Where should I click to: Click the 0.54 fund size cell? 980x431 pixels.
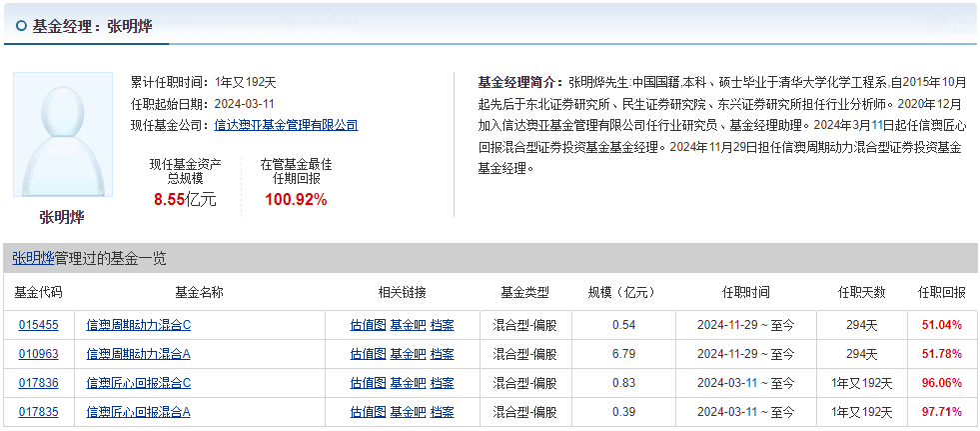(x=623, y=325)
